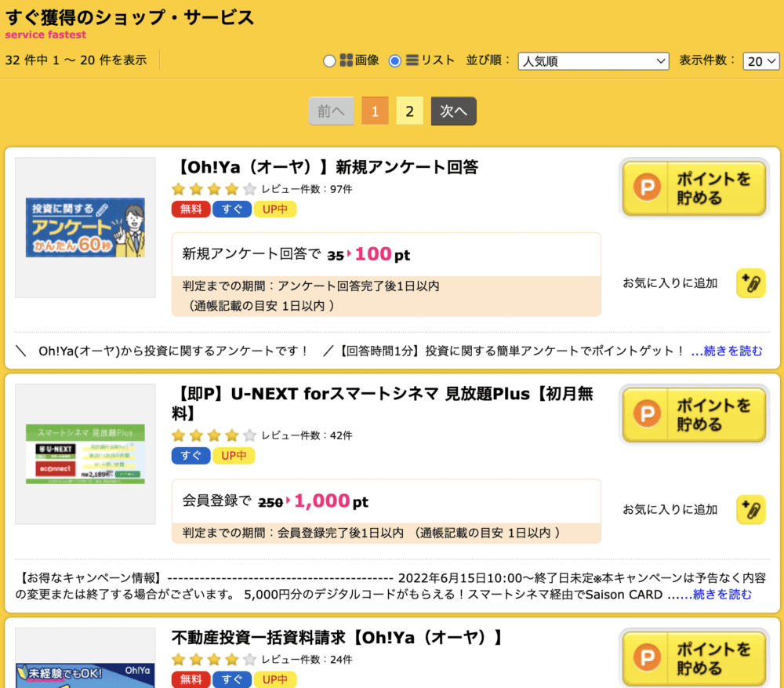
Task: Click star rating of U-NEXT offer
Action: click(213, 435)
